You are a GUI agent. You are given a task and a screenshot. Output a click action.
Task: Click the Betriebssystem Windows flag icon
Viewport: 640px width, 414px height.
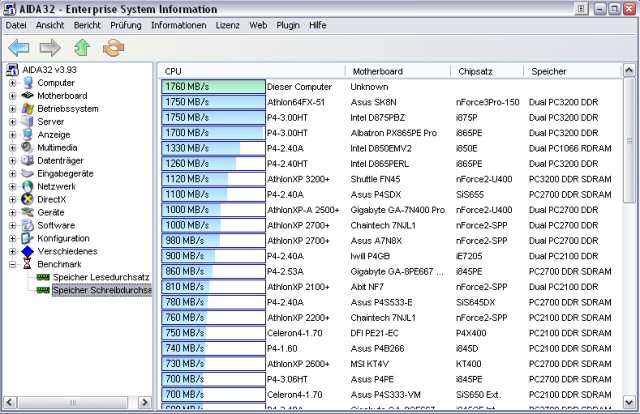(x=28, y=109)
